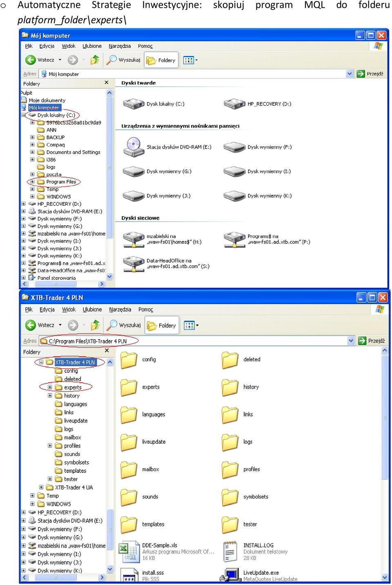This screenshot has height=585, width=392.
Task: Select Moje dokumenty in tree
Action: pyautogui.click(x=47, y=100)
